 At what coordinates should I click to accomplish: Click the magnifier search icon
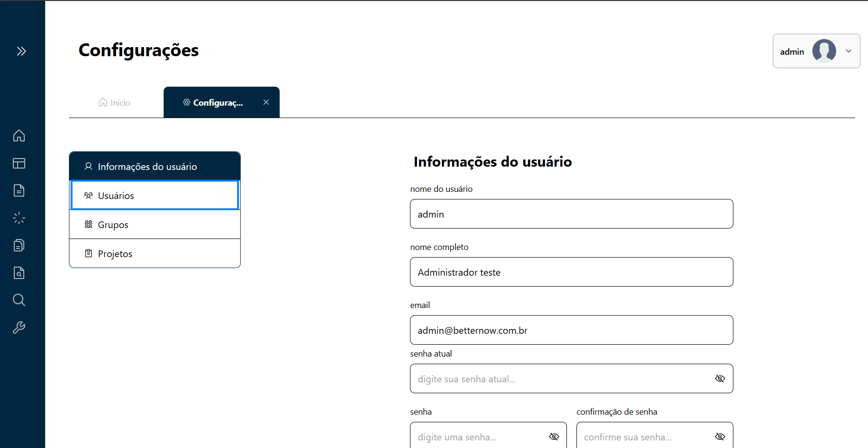[19, 300]
